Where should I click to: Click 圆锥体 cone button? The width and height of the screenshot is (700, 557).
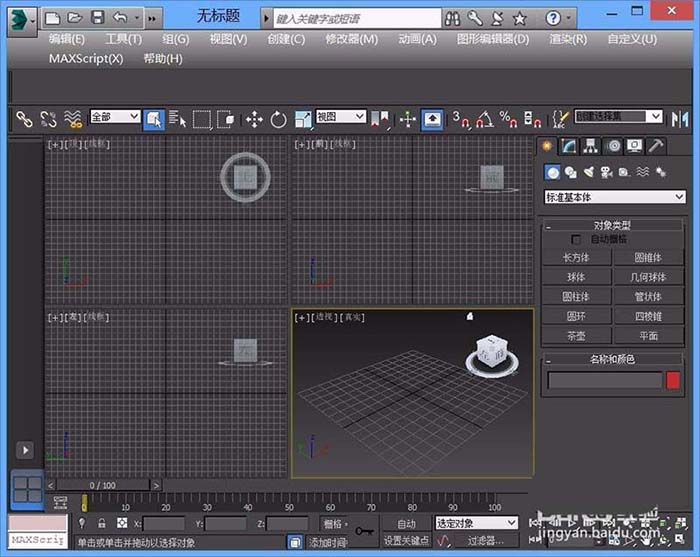648,258
